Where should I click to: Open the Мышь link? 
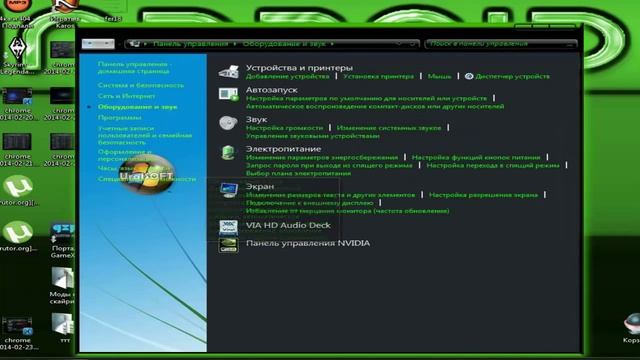[440, 76]
